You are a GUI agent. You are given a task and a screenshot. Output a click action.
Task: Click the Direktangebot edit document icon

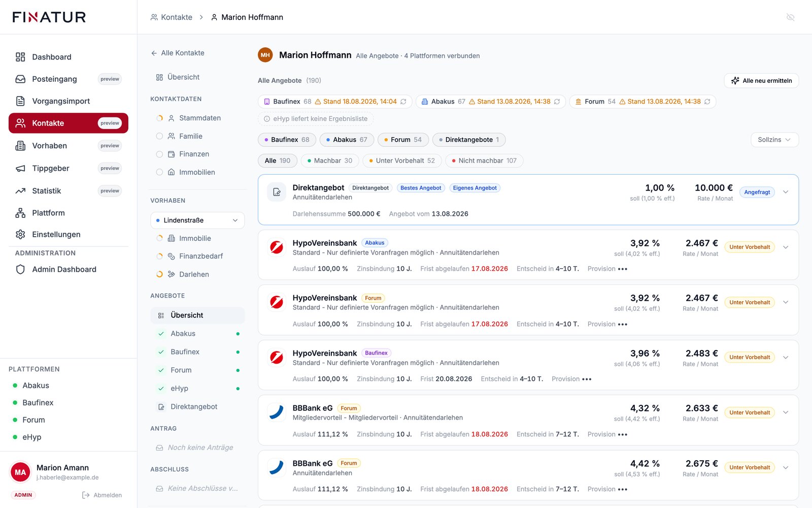[277, 192]
